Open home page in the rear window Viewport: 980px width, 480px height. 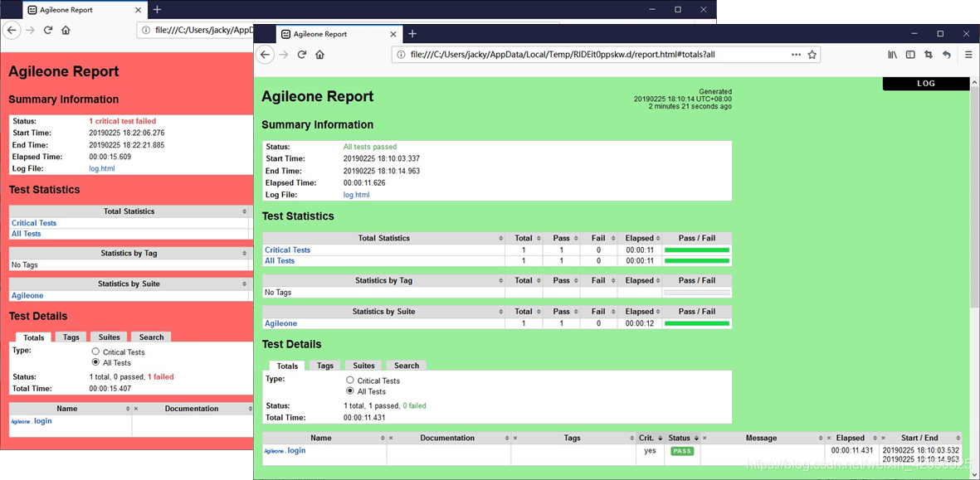click(x=66, y=30)
